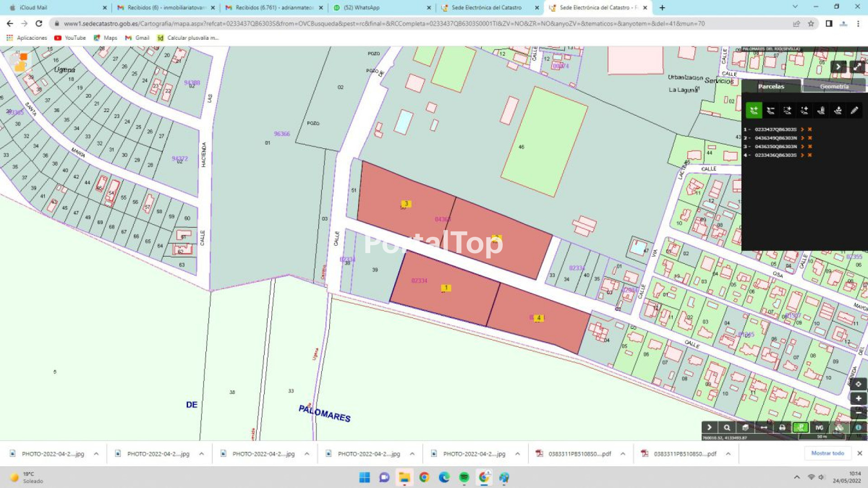Click the map search magnifier icon
The image size is (868, 488).
[727, 427]
